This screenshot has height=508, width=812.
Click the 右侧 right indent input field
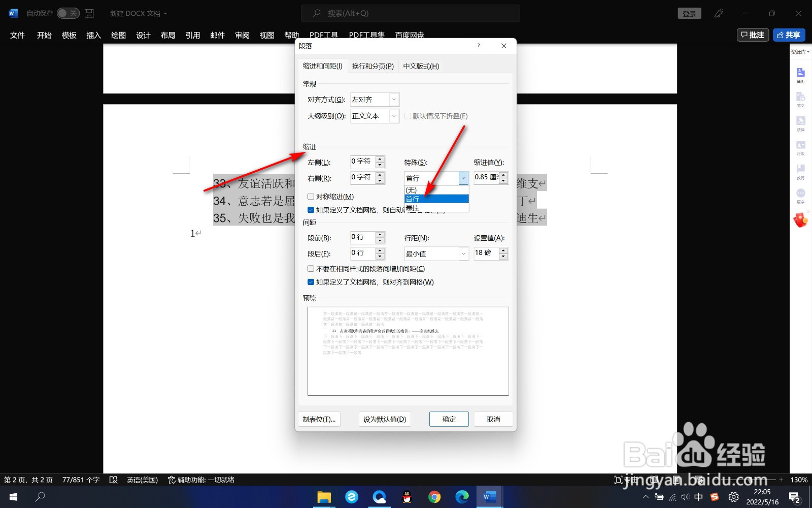tap(363, 177)
